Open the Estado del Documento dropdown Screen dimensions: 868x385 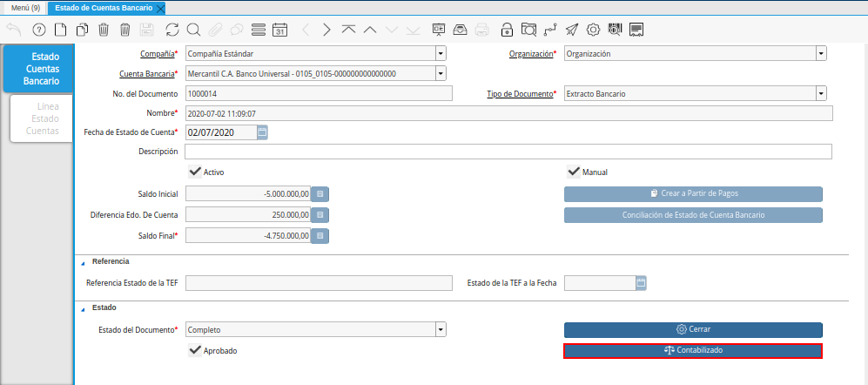click(441, 330)
